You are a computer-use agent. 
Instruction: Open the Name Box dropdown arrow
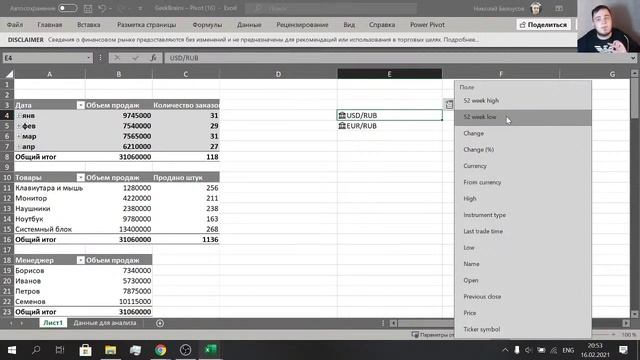pos(89,58)
